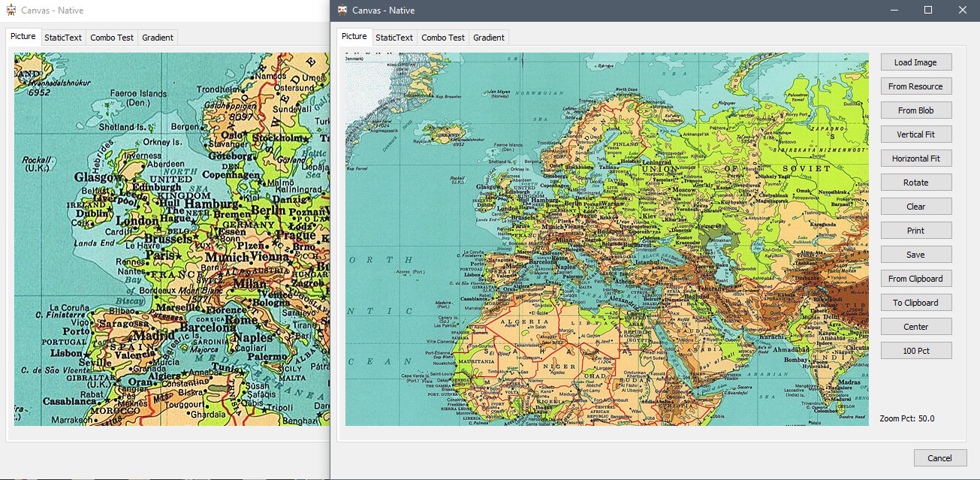Cancel the Canvas dialog
Screen dimensions: 980x480
[939, 458]
